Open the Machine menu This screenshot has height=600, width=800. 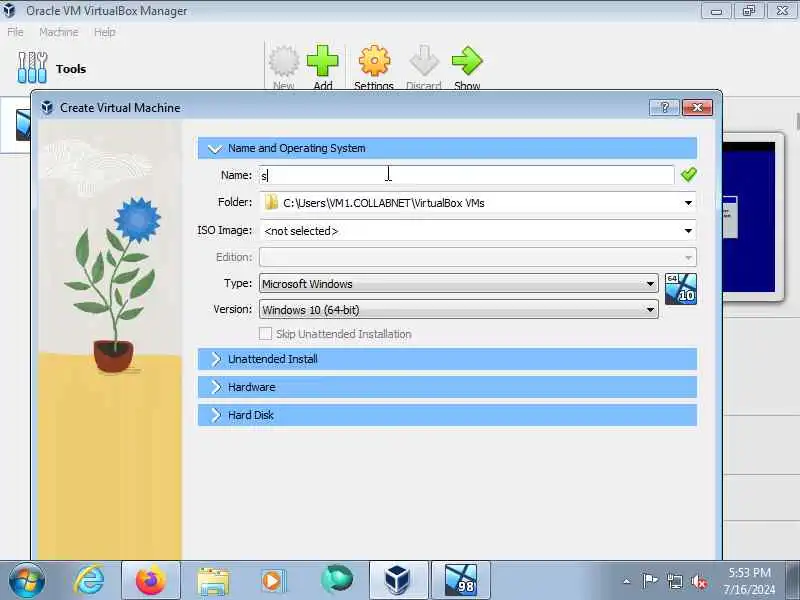pyautogui.click(x=59, y=32)
